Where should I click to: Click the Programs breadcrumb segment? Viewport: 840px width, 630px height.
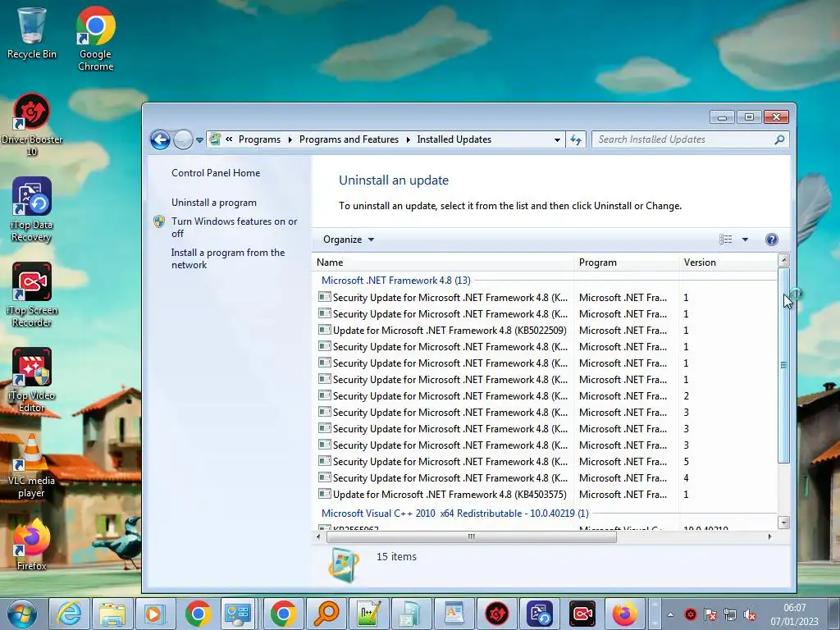coord(259,139)
